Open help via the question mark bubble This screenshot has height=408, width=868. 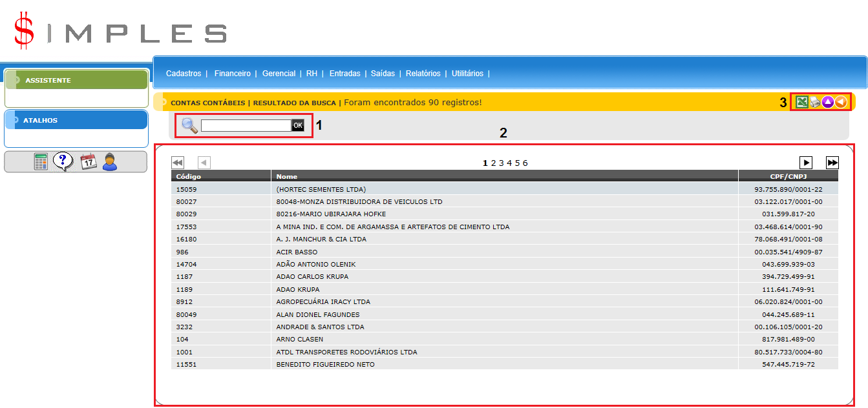tap(63, 161)
